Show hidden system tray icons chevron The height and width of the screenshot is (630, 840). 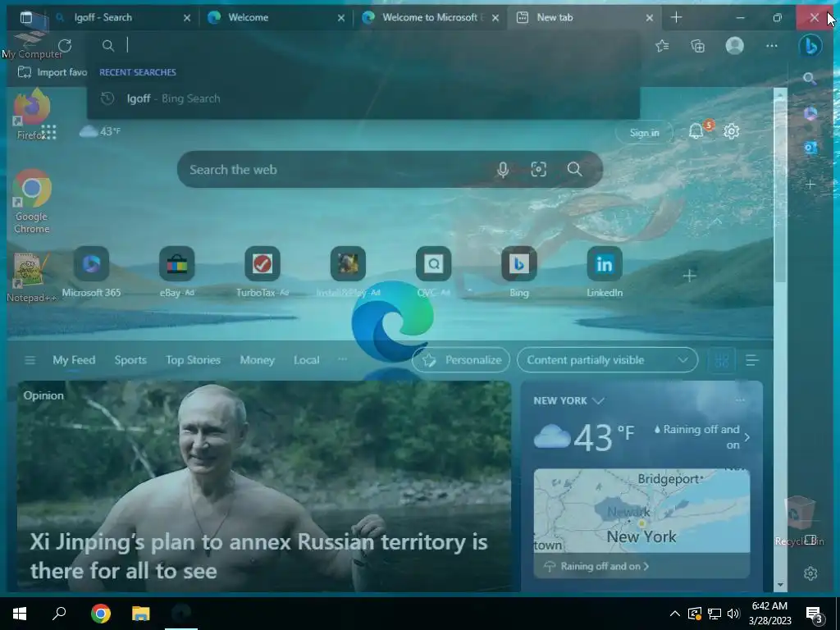(x=674, y=614)
